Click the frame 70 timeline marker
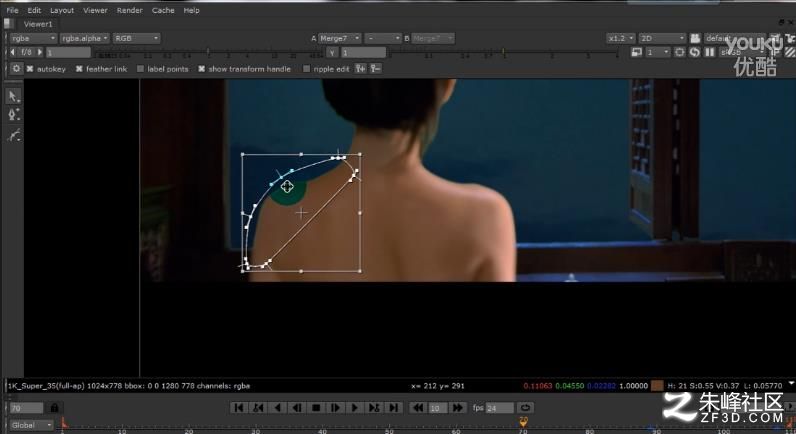Image resolution: width=796 pixels, height=434 pixels. coord(523,422)
